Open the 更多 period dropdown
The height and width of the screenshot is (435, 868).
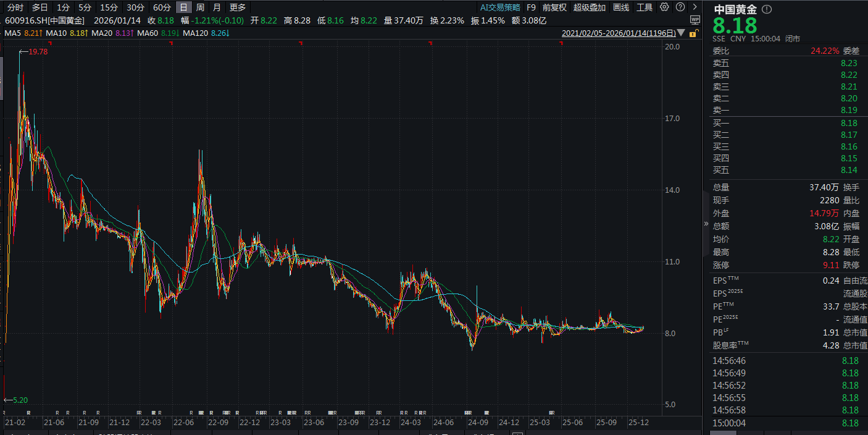pyautogui.click(x=237, y=7)
